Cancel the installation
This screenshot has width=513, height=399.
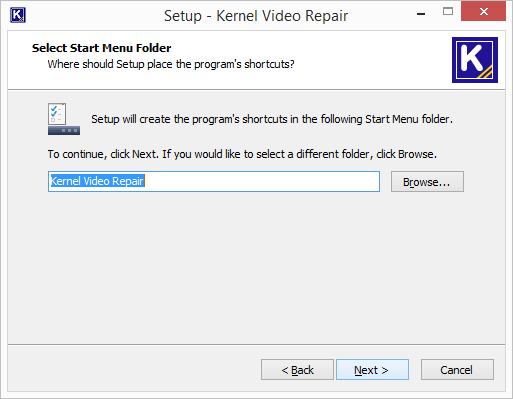[x=457, y=370]
